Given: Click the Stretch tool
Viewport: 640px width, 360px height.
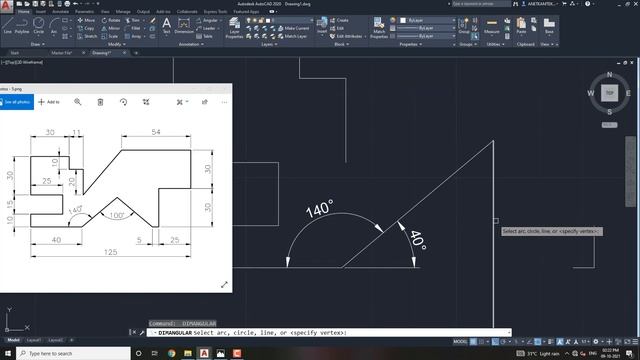Looking at the screenshot, I should 87,36.
